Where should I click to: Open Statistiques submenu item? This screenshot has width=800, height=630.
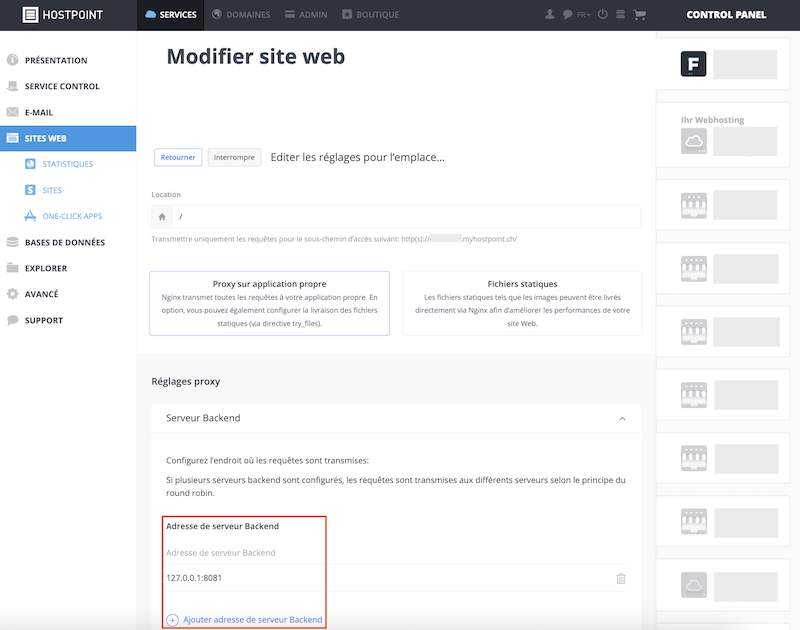(68, 164)
